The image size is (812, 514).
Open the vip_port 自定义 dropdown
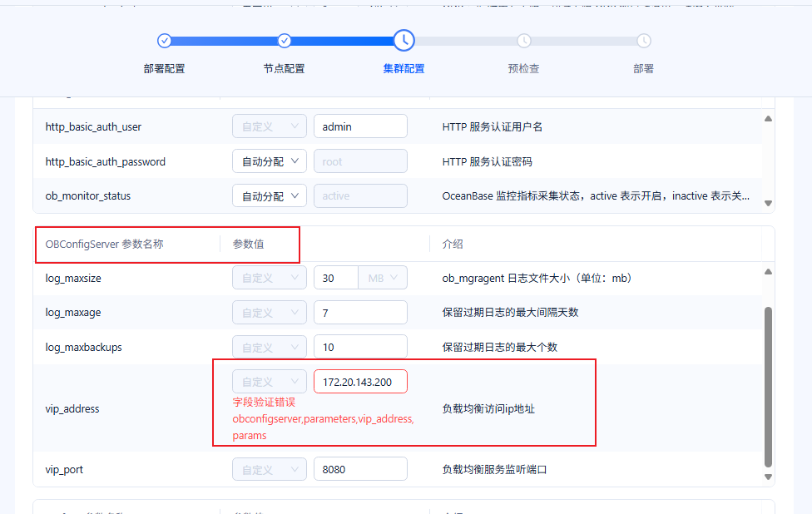pyautogui.click(x=270, y=469)
